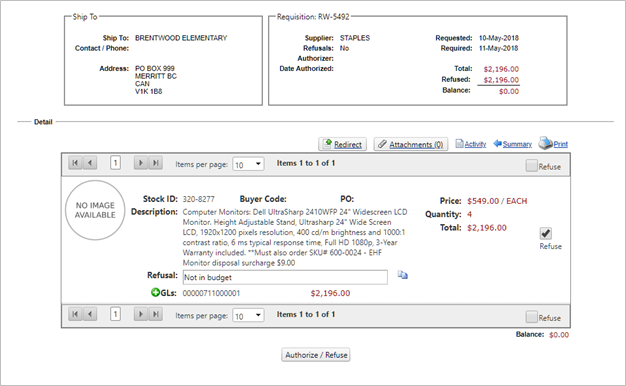
Task: Check the bottom Refuse all checkbox
Action: [x=531, y=317]
